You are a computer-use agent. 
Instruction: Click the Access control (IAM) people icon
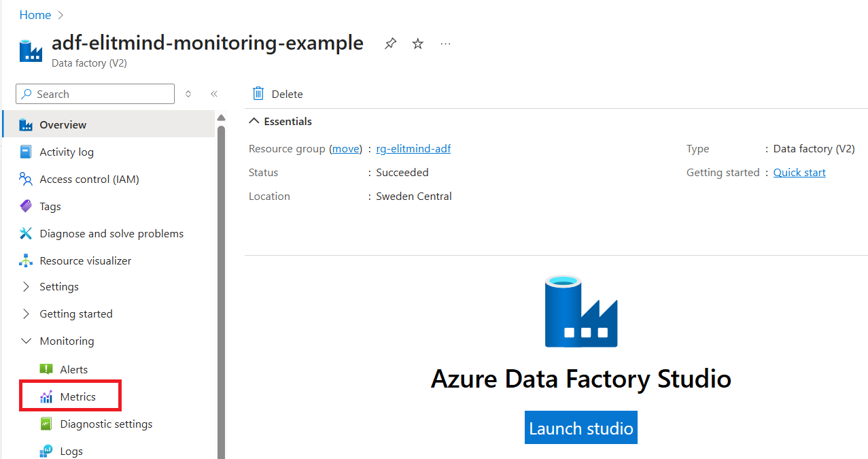coord(26,179)
